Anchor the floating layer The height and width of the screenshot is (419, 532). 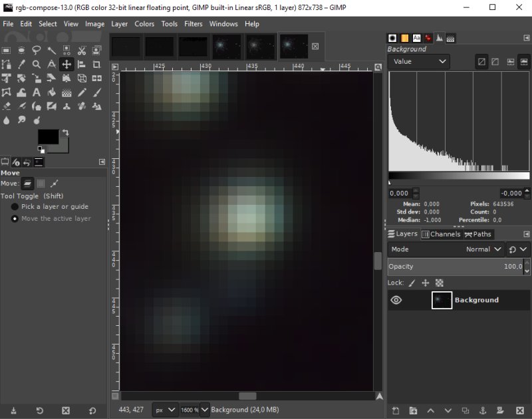(483, 411)
